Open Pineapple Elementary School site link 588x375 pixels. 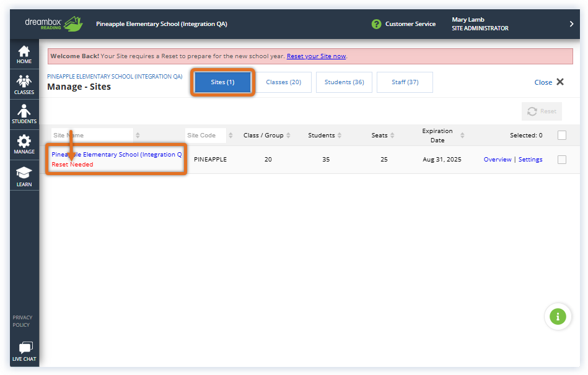pyautogui.click(x=116, y=154)
